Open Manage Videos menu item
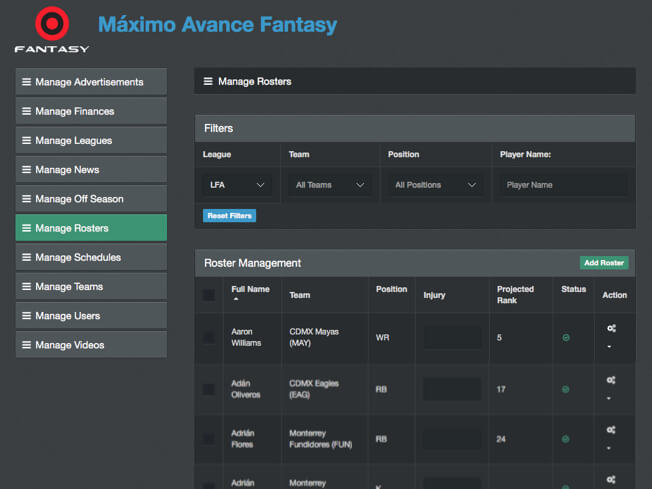This screenshot has width=652, height=489. (x=91, y=345)
